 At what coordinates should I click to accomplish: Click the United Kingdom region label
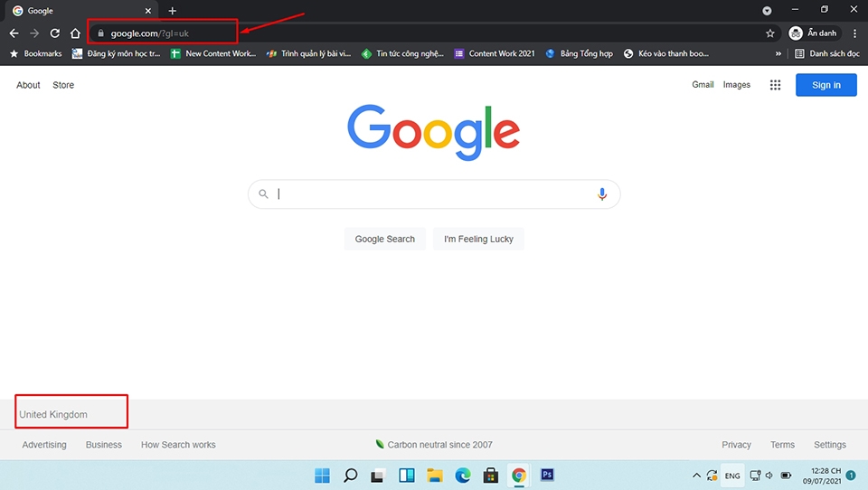[x=53, y=414]
